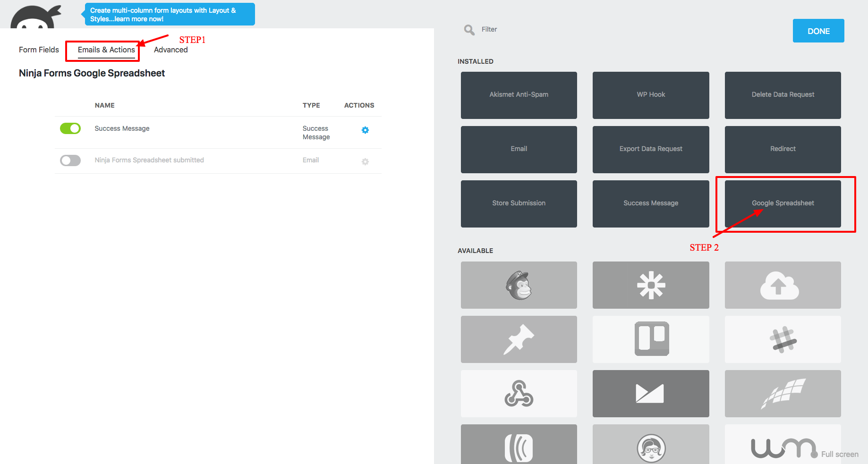The width and height of the screenshot is (868, 464).
Task: Add the Delete Data Request action
Action: pyautogui.click(x=783, y=95)
